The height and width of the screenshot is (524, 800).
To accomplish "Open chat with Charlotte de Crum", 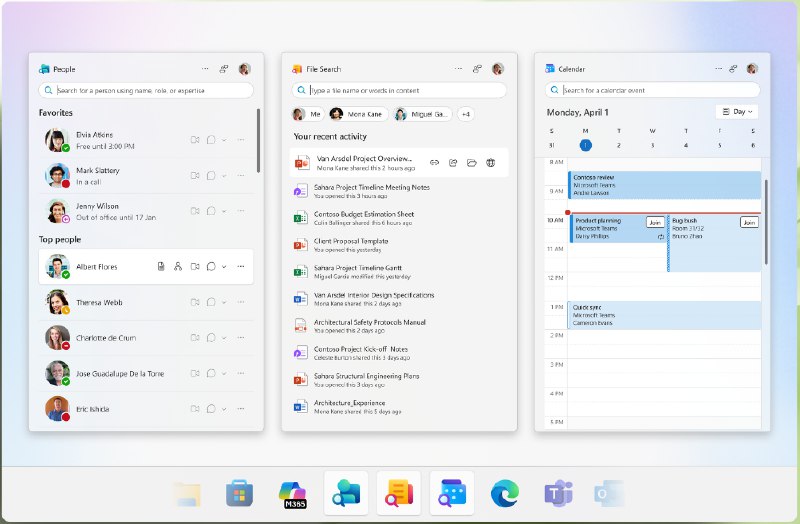I will tap(211, 338).
